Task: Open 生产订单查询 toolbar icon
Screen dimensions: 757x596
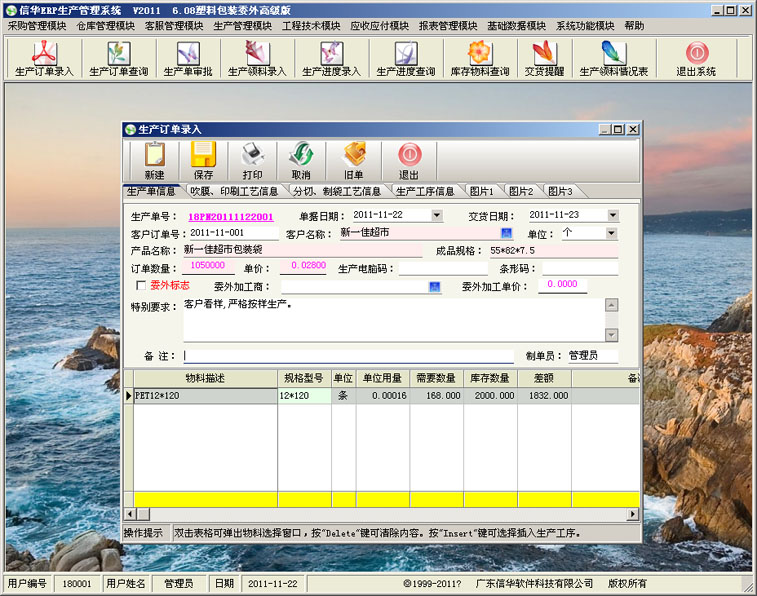Action: 119,59
